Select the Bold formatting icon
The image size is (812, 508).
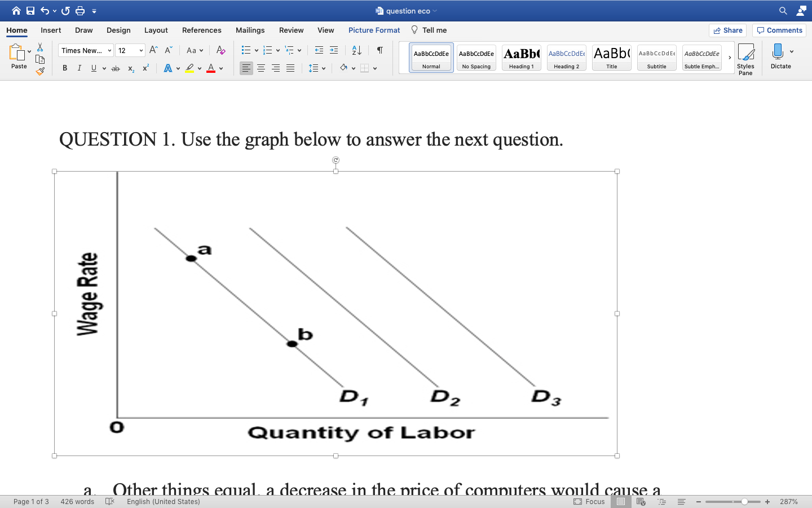pos(64,68)
